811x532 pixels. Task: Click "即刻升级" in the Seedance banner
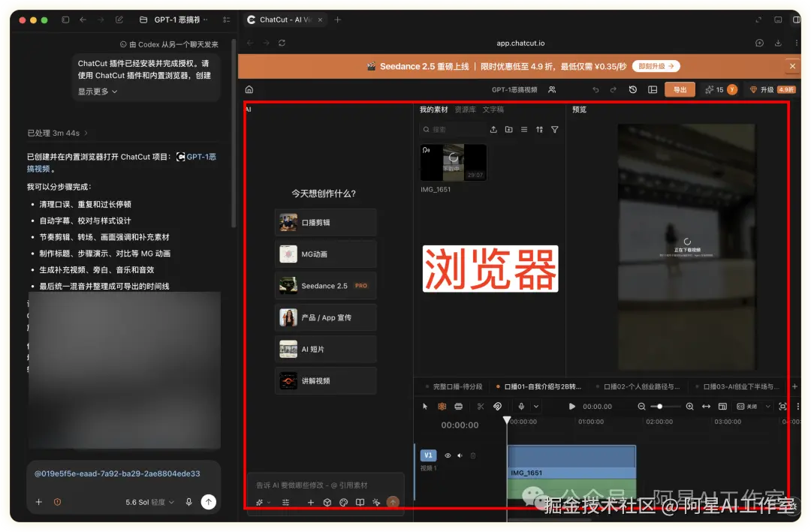(x=656, y=66)
